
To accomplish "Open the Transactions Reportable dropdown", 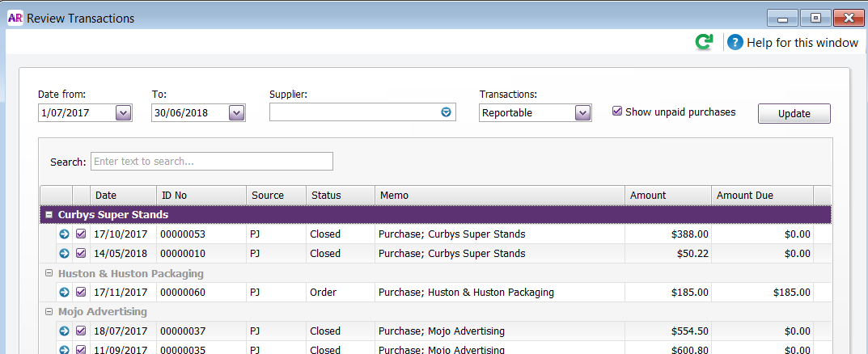I will 582,113.
